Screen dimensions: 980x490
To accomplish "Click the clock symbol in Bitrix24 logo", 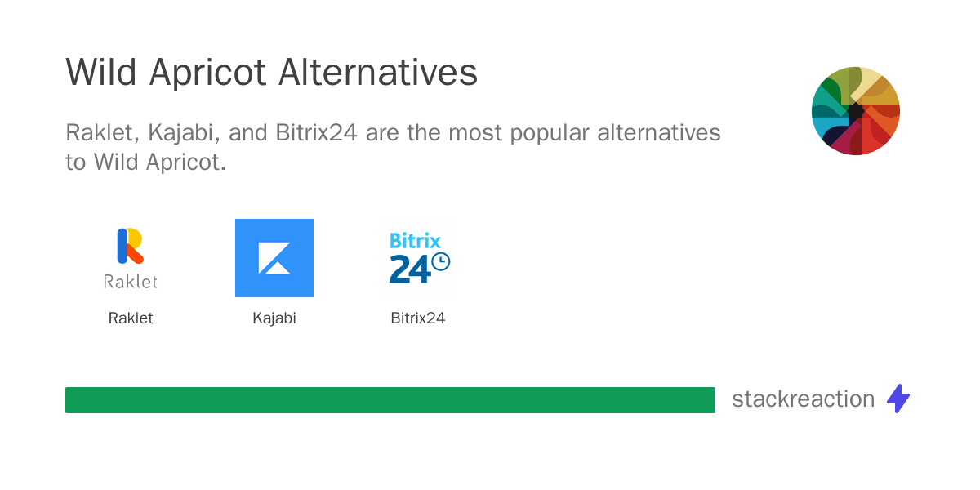I will click(x=441, y=261).
